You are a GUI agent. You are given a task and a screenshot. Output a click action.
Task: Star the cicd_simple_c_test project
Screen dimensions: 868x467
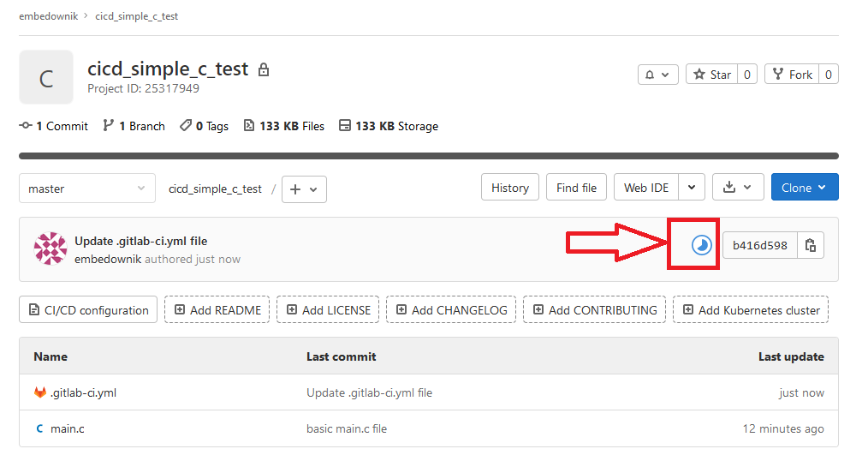pos(712,75)
